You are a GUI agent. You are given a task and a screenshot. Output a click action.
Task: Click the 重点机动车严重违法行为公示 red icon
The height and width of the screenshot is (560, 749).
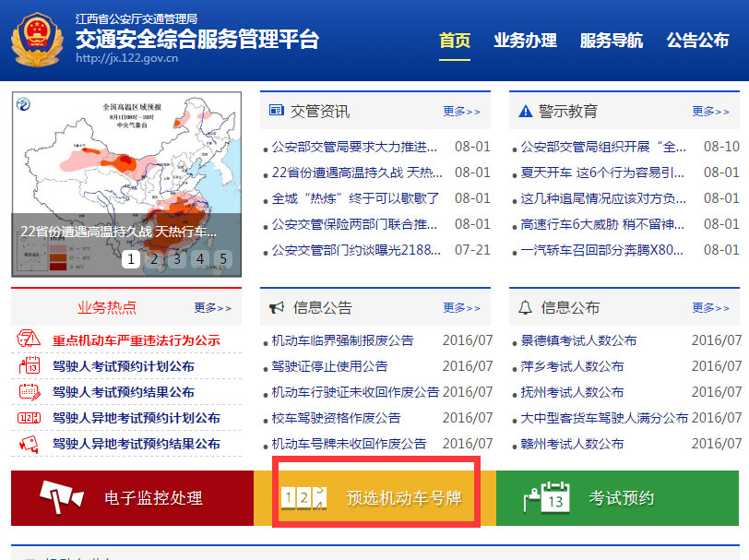pos(26,340)
